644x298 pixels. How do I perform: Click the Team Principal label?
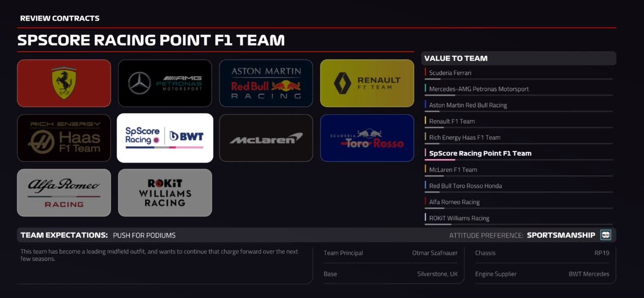pos(343,253)
